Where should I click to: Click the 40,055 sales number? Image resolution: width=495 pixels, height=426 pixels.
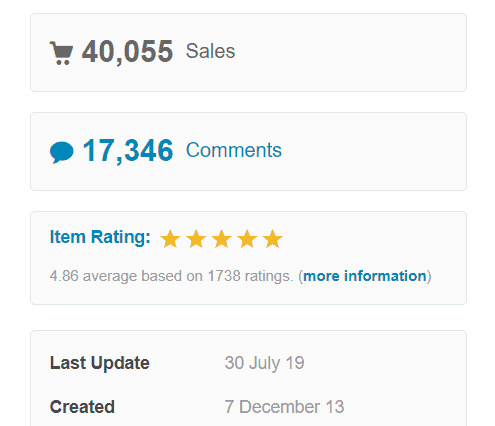[x=127, y=52]
